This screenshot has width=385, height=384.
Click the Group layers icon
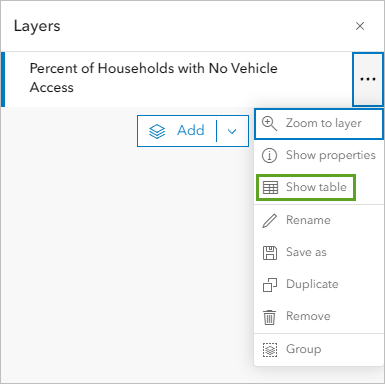coord(270,350)
